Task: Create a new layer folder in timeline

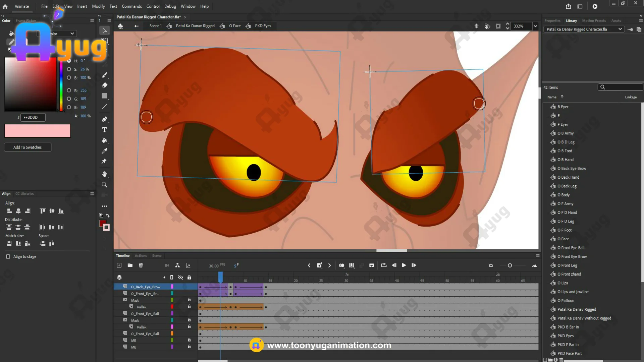Action: pyautogui.click(x=130, y=265)
